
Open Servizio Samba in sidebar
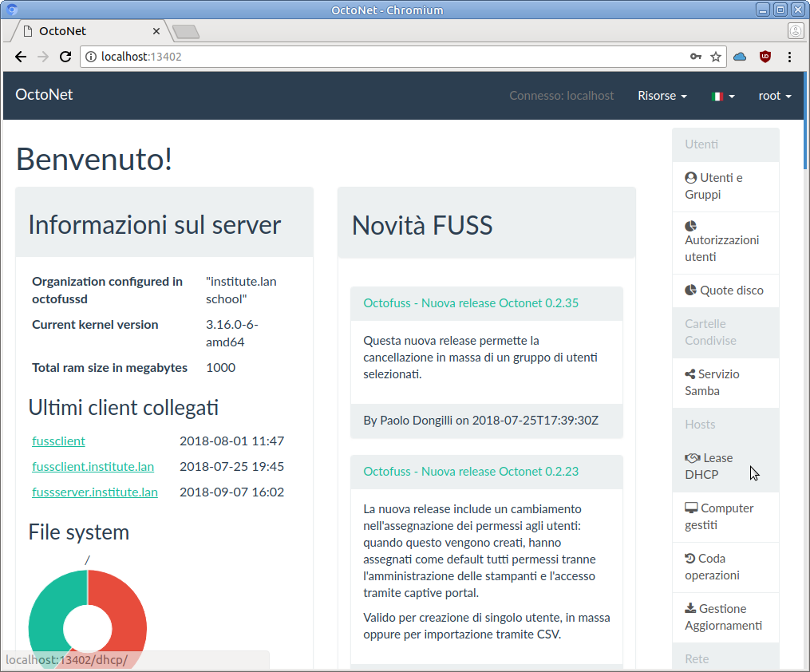[x=725, y=383]
